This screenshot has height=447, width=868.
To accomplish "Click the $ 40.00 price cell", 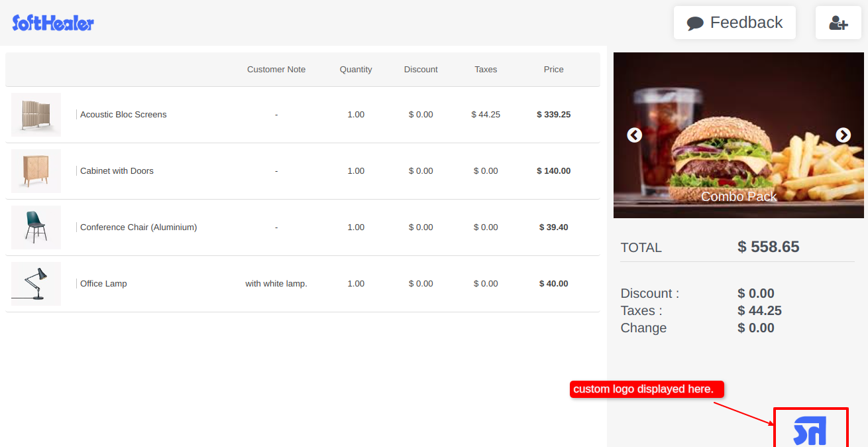I will 554,284.
